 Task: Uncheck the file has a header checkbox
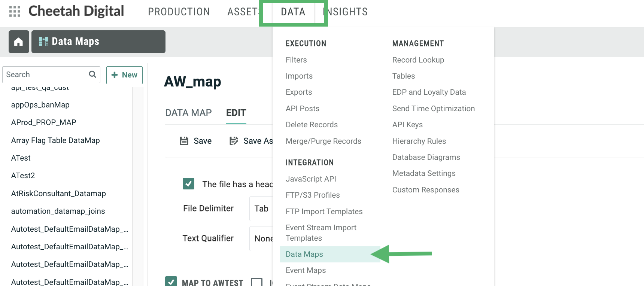188,184
